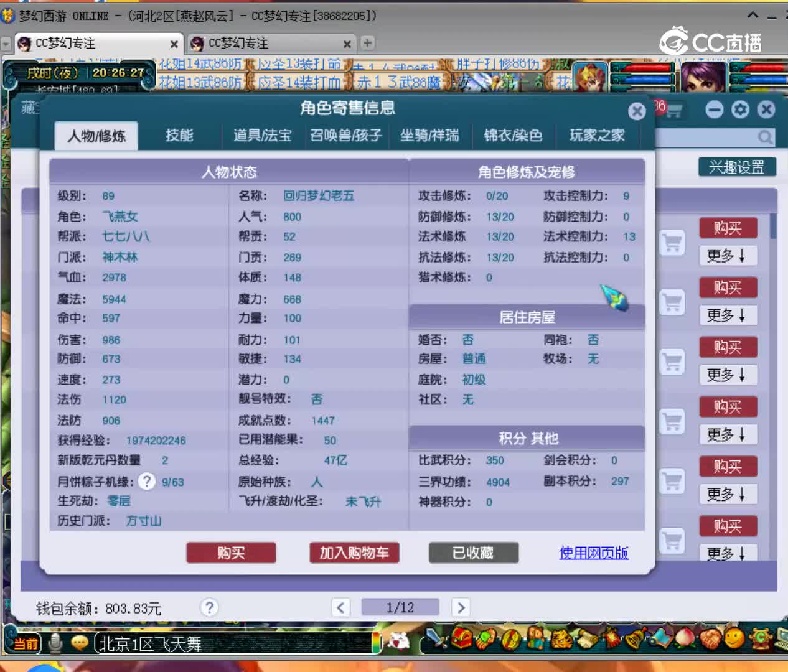Click the 当前 channel button in chat bar
The width and height of the screenshot is (788, 672).
click(26, 643)
